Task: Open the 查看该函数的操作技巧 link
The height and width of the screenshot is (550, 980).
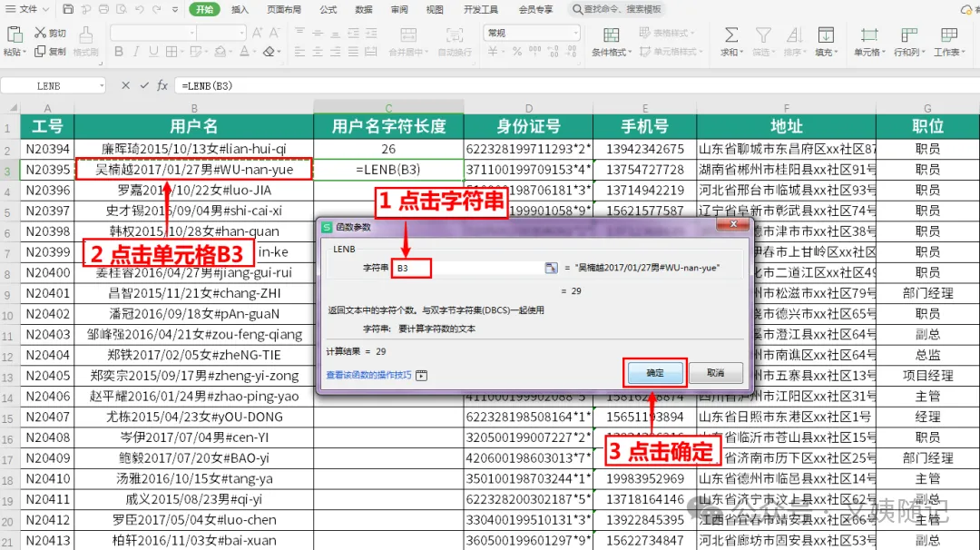Action: pyautogui.click(x=368, y=375)
